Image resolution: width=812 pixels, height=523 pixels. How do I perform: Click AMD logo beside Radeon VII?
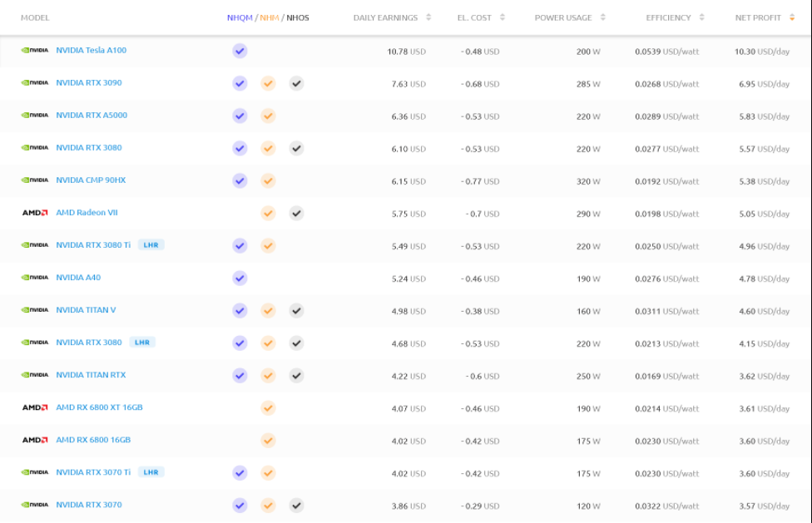[x=35, y=213]
